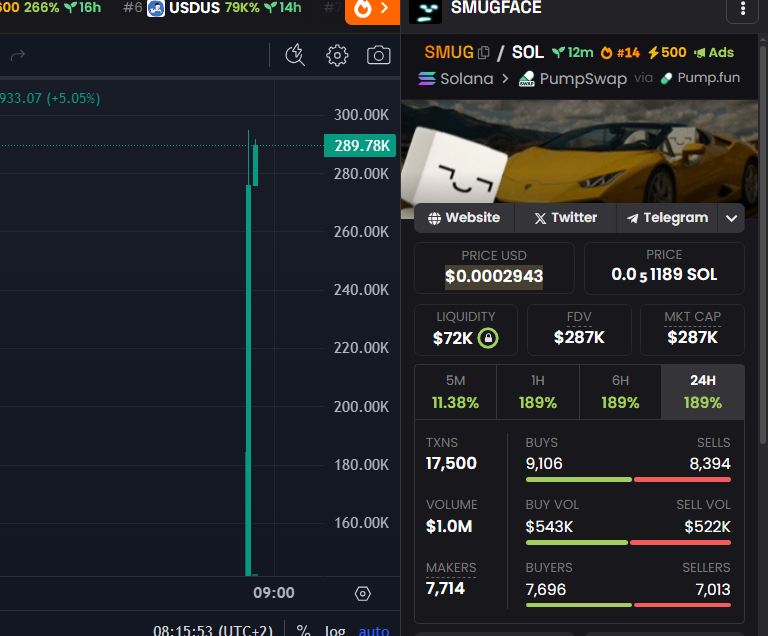Click the SELLS 8,394 value
768x636 pixels.
click(710, 464)
